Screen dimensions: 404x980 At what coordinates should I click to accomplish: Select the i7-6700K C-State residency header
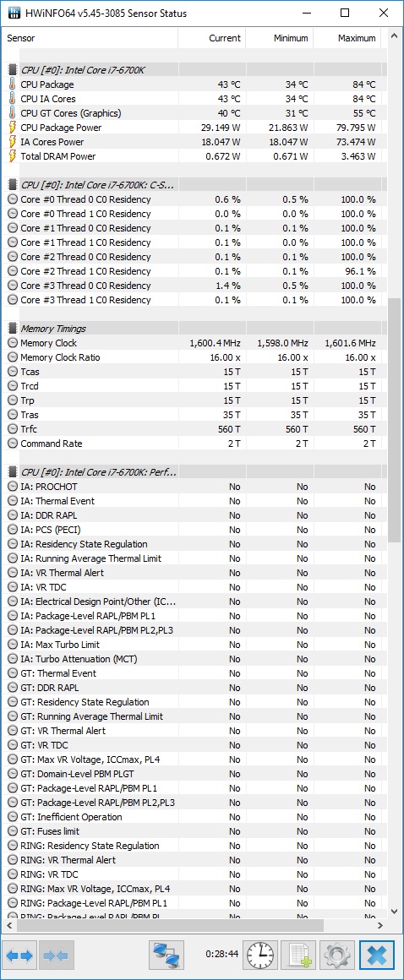pos(98,185)
